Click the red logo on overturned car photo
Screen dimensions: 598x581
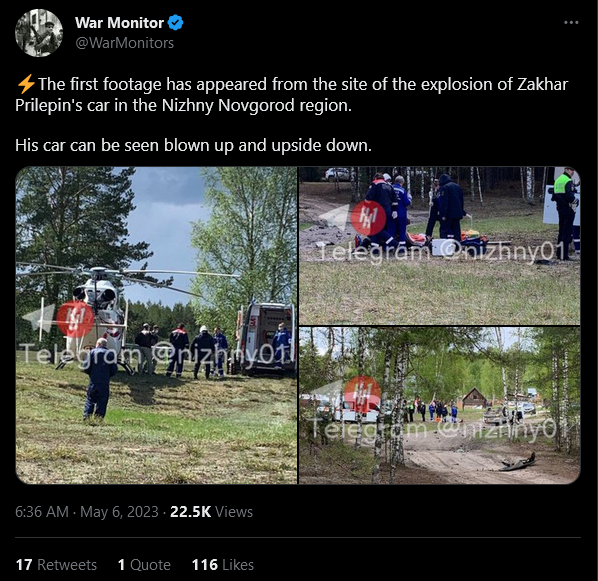pos(362,394)
